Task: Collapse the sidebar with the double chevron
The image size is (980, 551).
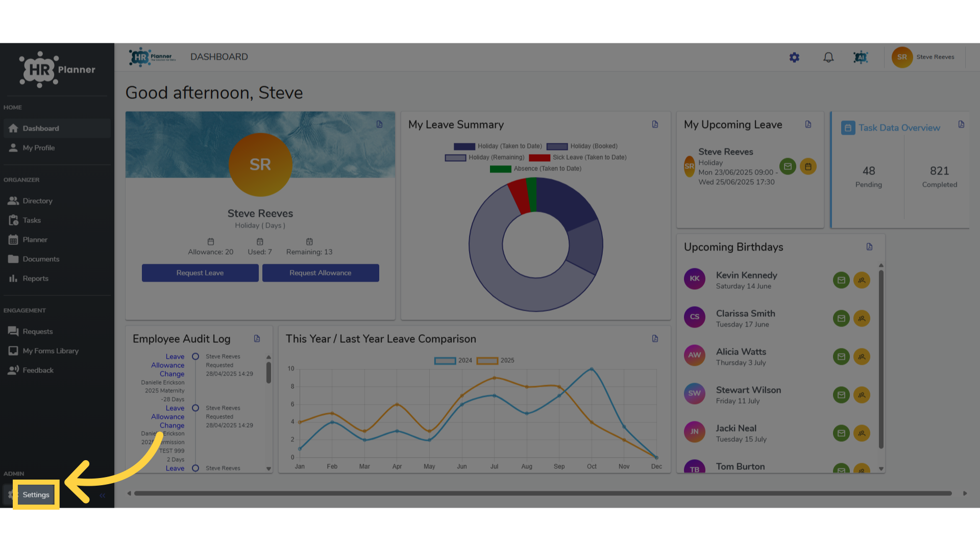Action: point(103,495)
